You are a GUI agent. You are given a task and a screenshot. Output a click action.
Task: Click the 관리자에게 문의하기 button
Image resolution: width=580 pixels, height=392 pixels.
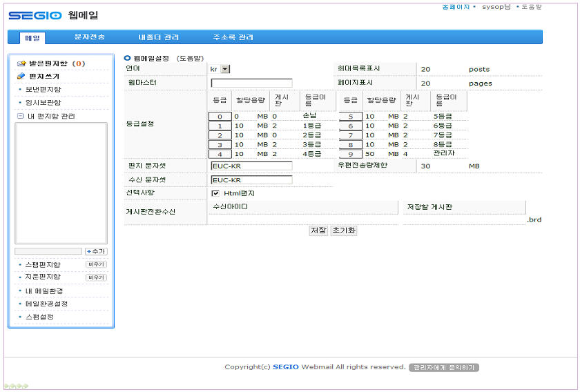pos(443,367)
